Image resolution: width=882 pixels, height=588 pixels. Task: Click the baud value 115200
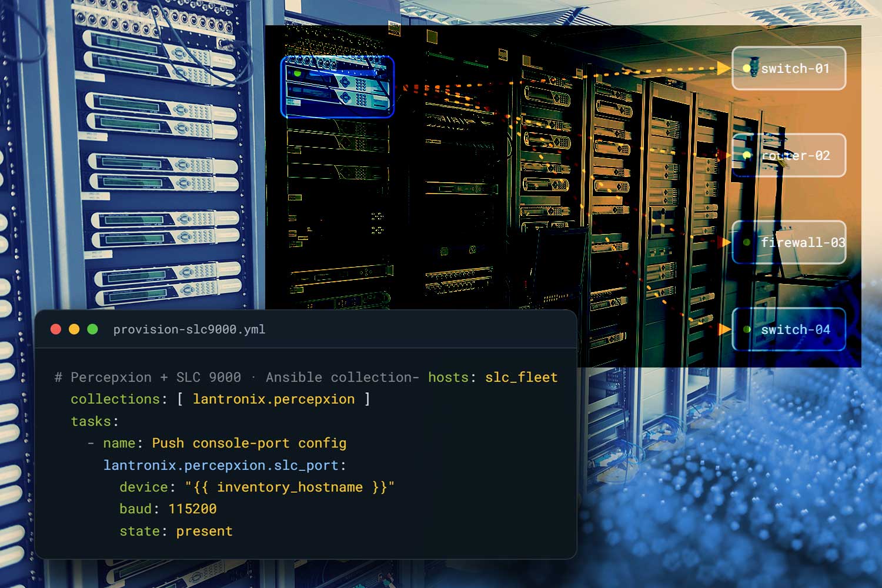tap(192, 509)
